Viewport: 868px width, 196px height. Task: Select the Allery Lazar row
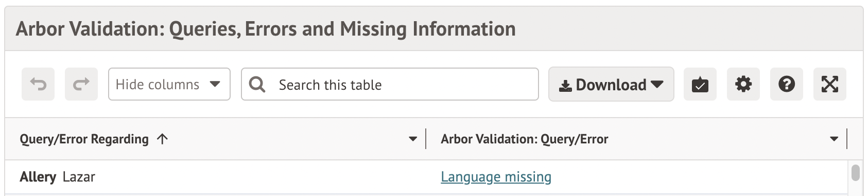click(426, 177)
